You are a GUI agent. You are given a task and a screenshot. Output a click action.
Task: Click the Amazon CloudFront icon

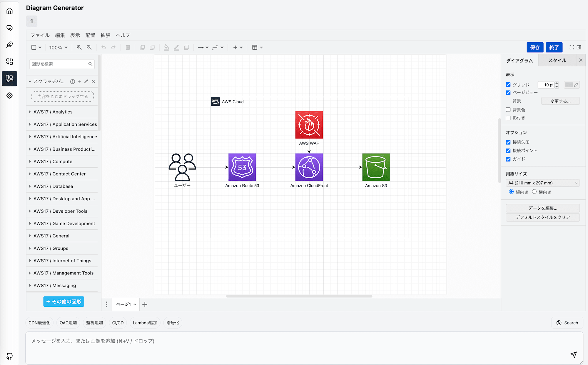(309, 167)
